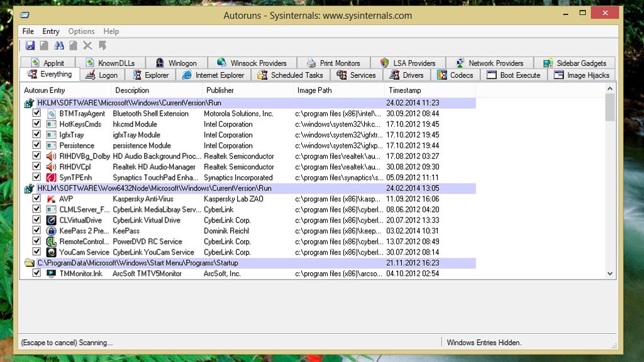Disable the YouCam Service checkbox
Viewport: 644px width, 362px height.
[x=36, y=251]
